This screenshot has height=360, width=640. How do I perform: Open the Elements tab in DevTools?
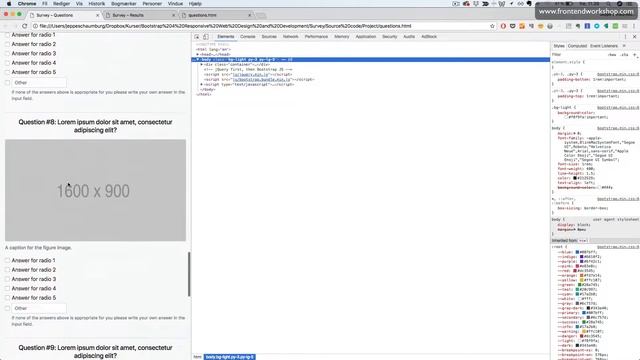pos(226,37)
